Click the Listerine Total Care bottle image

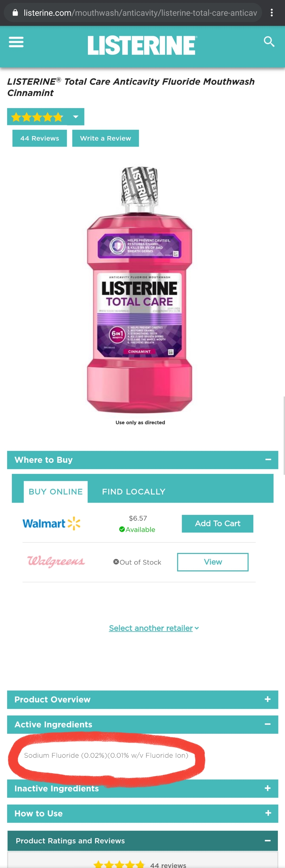pos(140,290)
